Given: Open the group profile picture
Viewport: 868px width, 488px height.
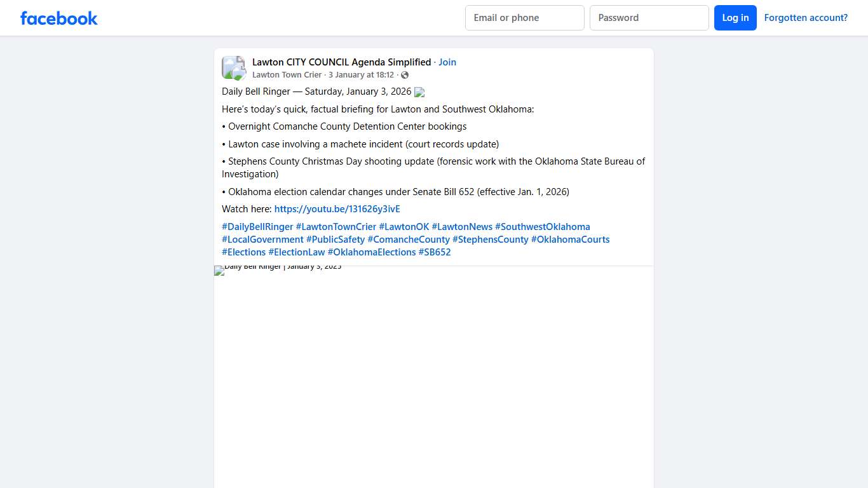Looking at the screenshot, I should point(233,68).
